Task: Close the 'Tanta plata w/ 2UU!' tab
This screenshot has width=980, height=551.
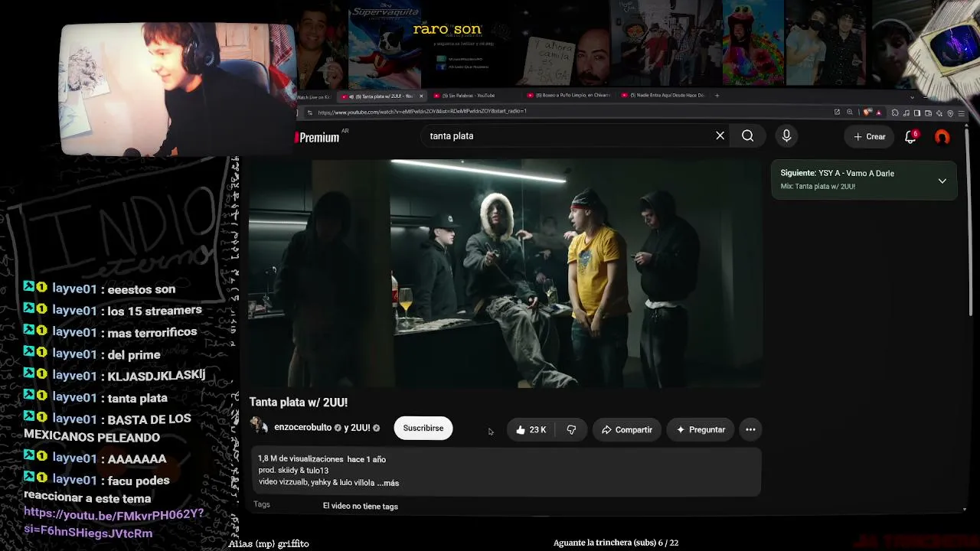Action: tap(421, 96)
